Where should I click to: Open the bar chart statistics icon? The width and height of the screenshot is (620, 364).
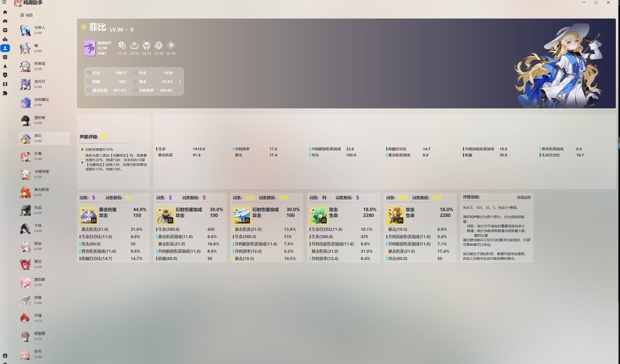pyautogui.click(x=5, y=39)
